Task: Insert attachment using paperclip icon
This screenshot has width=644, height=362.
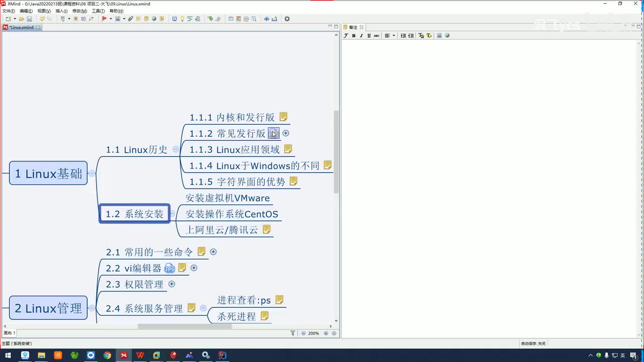Action: click(x=130, y=19)
